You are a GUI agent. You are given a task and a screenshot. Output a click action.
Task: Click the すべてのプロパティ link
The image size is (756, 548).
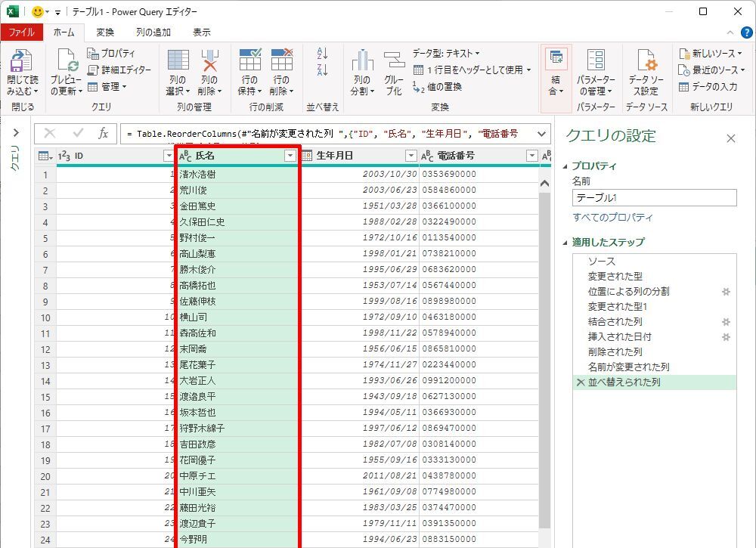click(612, 218)
